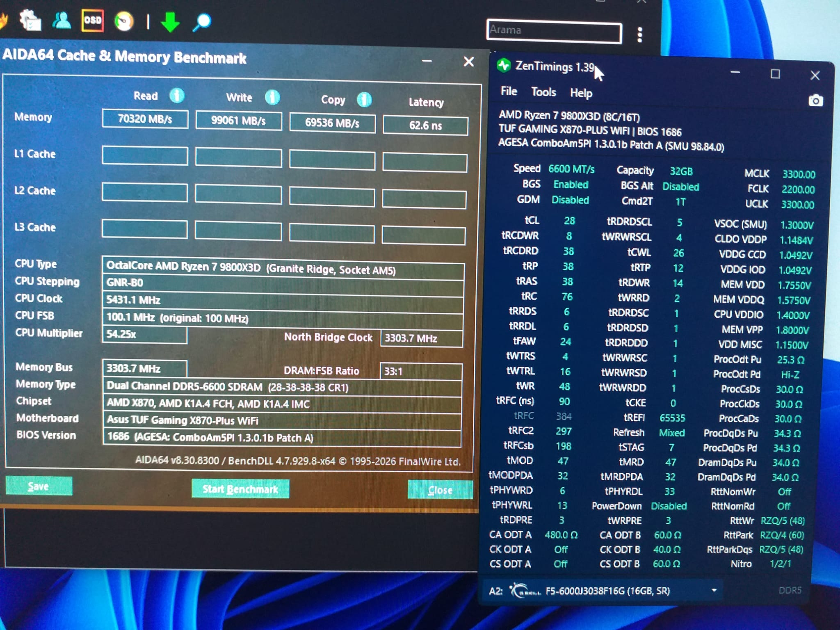Click the CPU Type field OctalCore AMD Ryzen
The width and height of the screenshot is (840, 630).
point(283,269)
